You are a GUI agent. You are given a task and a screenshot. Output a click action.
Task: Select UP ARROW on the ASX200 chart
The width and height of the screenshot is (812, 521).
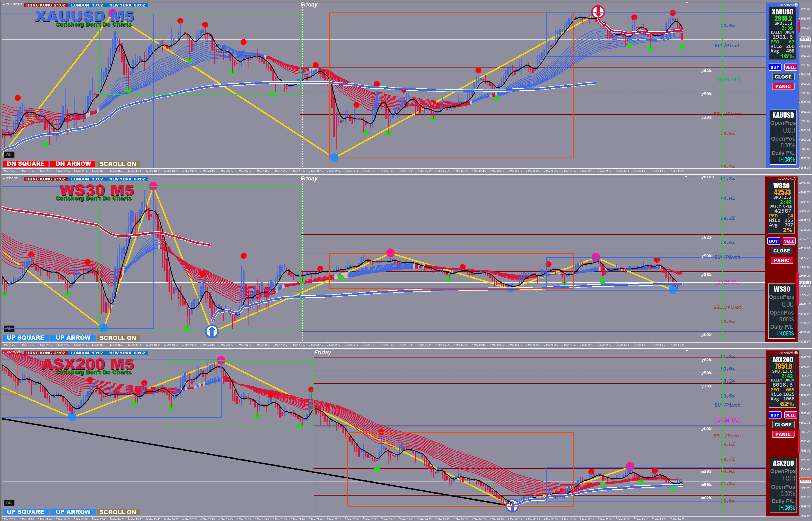coord(73,512)
